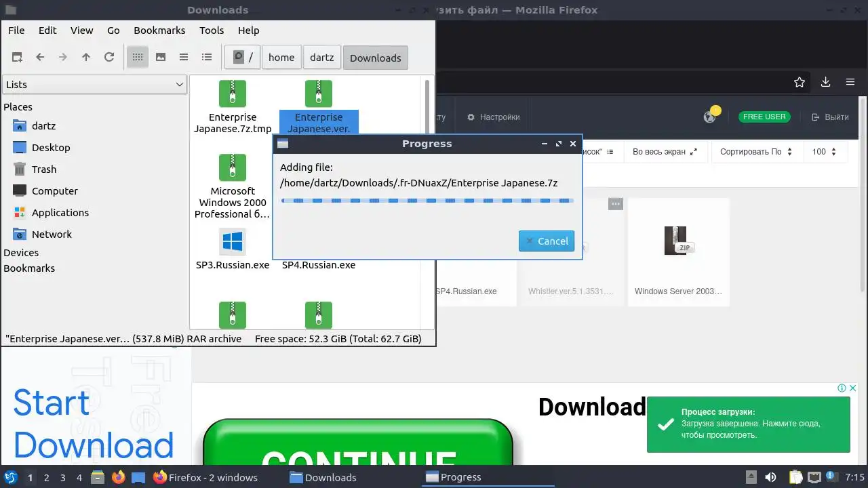Select Microsoft Windows 2000 Professional archive icon

tap(233, 167)
